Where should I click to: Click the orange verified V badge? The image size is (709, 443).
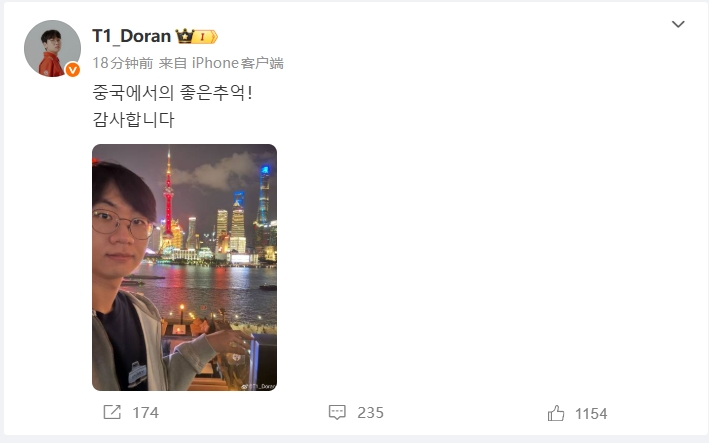[x=72, y=70]
